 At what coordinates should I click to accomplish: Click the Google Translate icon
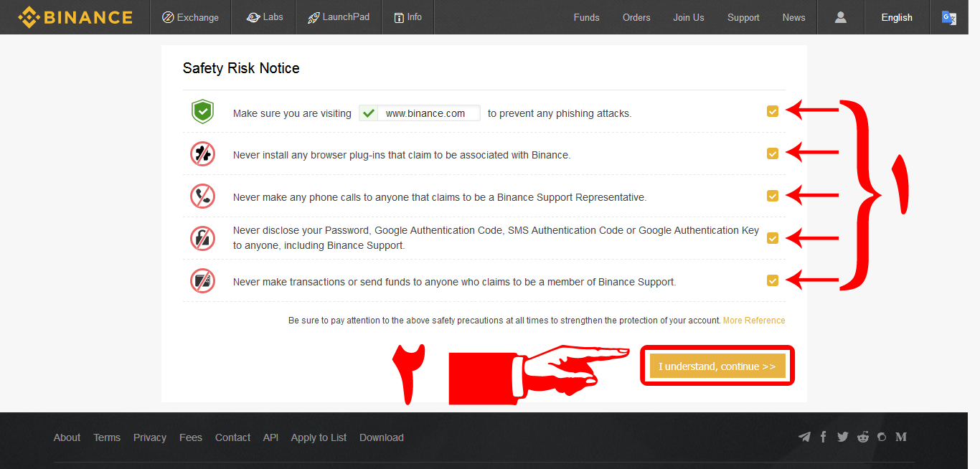click(x=948, y=18)
